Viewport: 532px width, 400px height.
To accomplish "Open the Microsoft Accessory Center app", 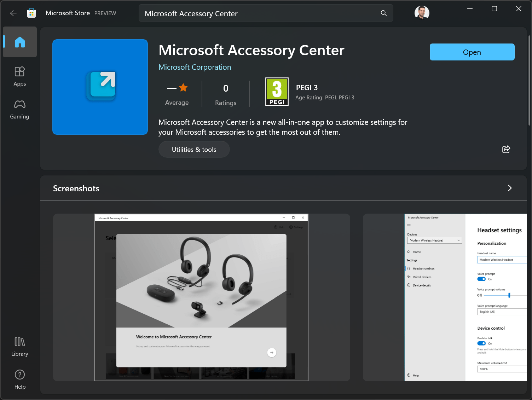I will coord(472,52).
